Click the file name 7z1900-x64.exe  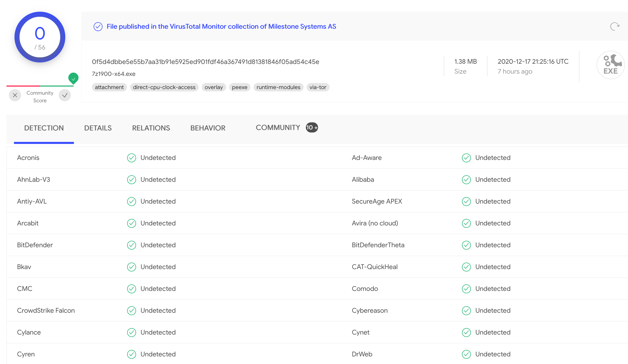click(114, 74)
